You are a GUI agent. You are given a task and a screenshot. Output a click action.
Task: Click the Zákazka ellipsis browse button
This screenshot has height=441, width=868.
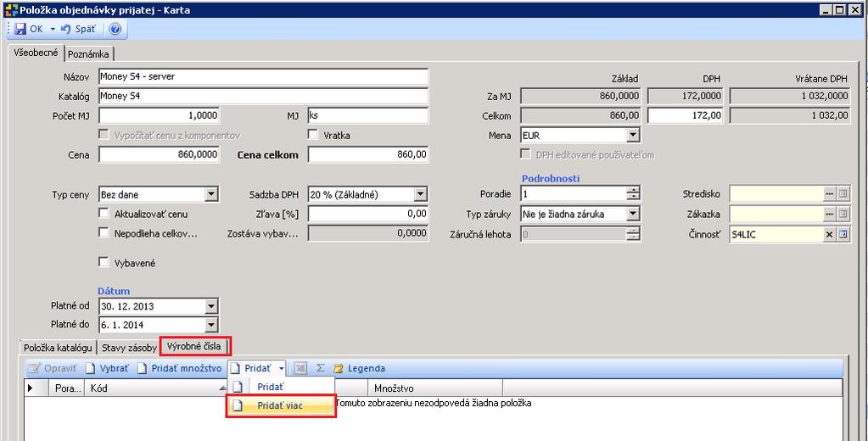pos(829,214)
